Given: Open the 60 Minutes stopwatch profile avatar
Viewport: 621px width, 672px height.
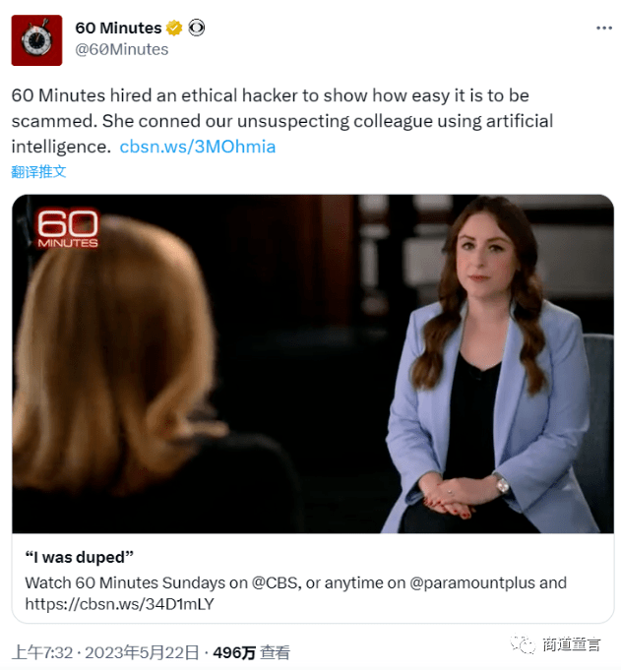Looking at the screenshot, I should coord(36,40).
